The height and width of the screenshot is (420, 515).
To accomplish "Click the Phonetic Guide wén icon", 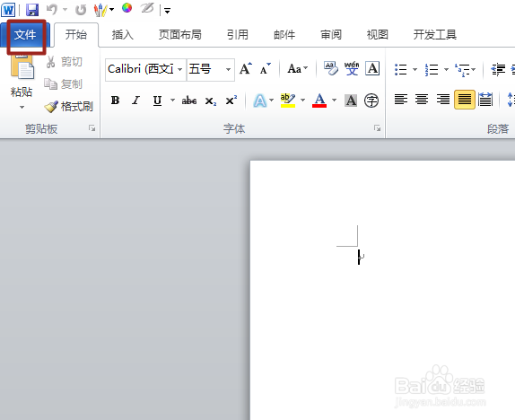I will click(x=352, y=69).
